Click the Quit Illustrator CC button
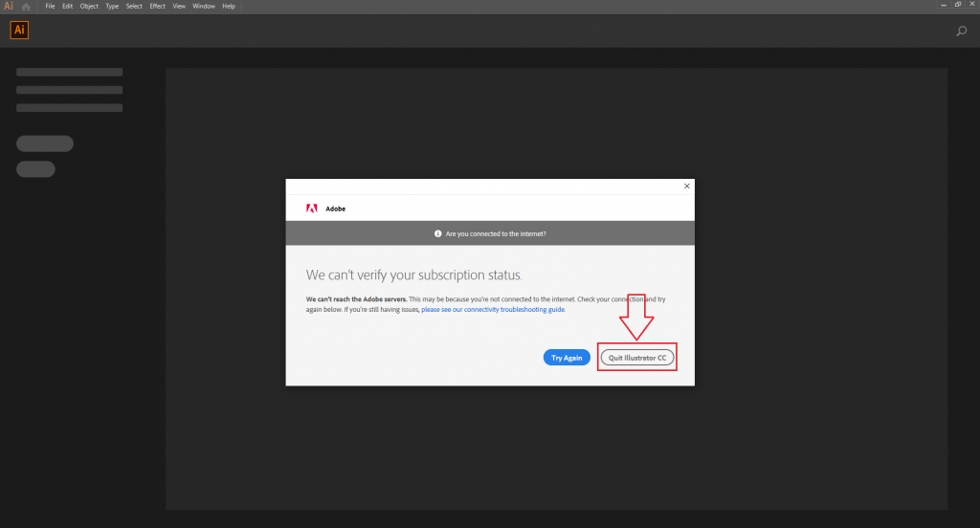The image size is (980, 528). tap(637, 358)
